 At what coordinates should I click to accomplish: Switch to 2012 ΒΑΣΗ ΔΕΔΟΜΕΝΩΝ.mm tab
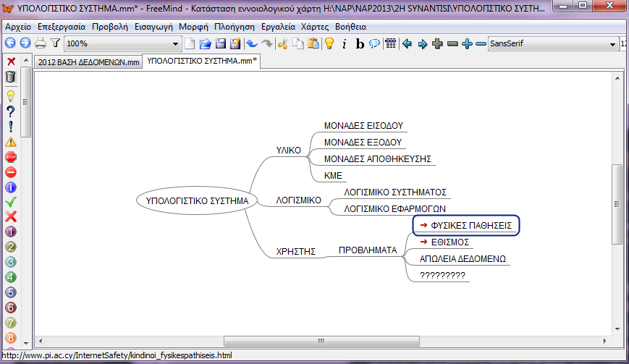[x=88, y=62]
